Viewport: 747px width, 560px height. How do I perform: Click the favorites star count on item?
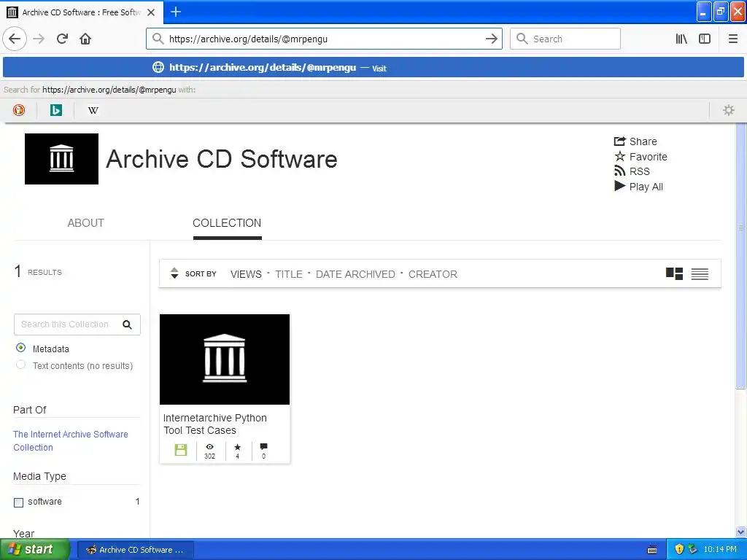237,451
